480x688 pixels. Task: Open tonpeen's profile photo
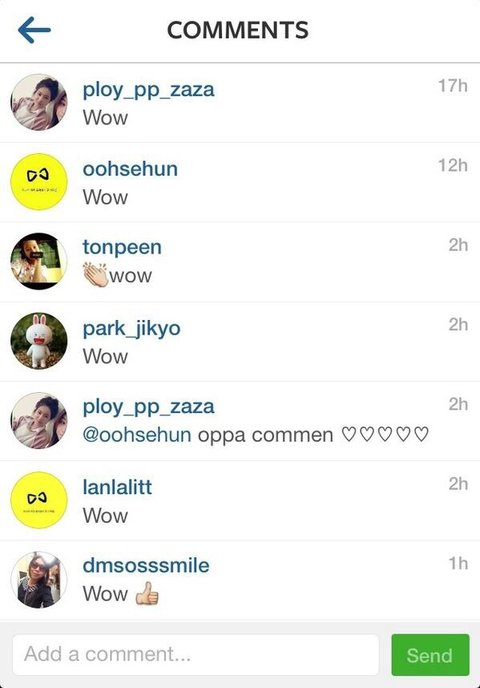click(39, 261)
